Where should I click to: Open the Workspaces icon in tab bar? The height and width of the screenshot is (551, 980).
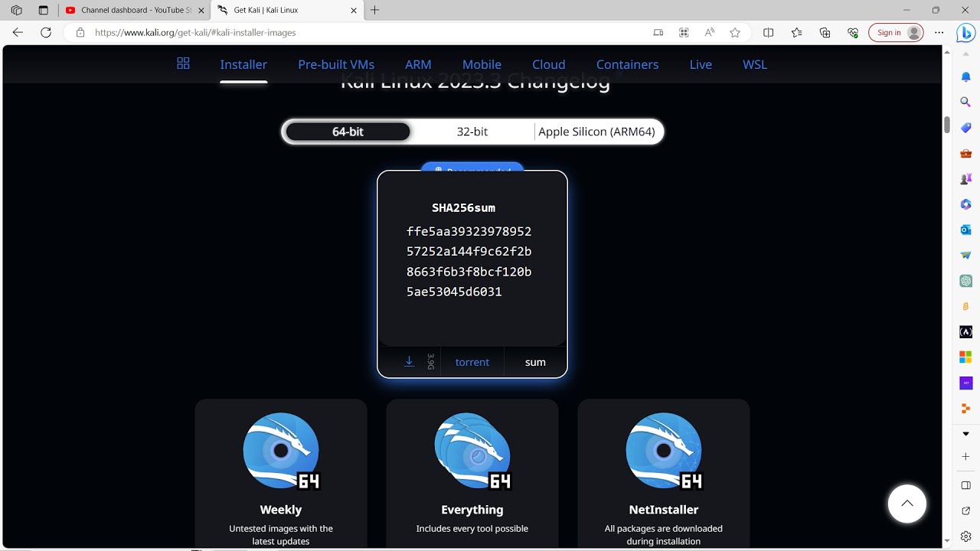(x=17, y=11)
